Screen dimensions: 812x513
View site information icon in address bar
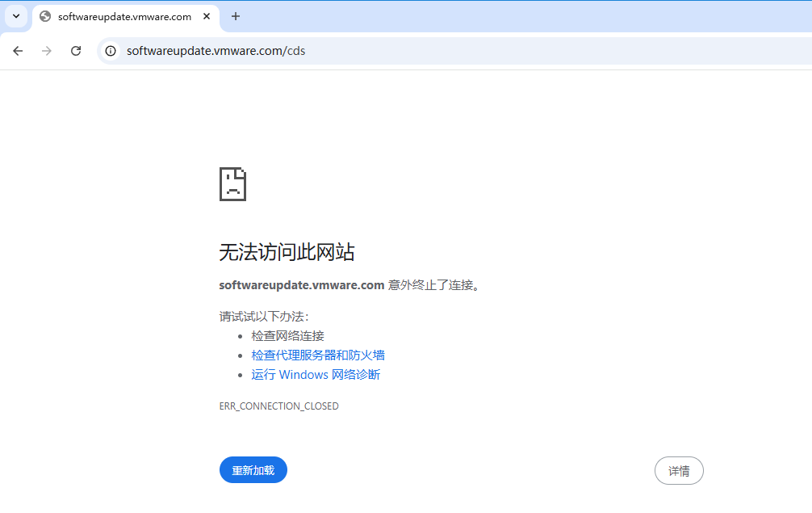click(111, 51)
